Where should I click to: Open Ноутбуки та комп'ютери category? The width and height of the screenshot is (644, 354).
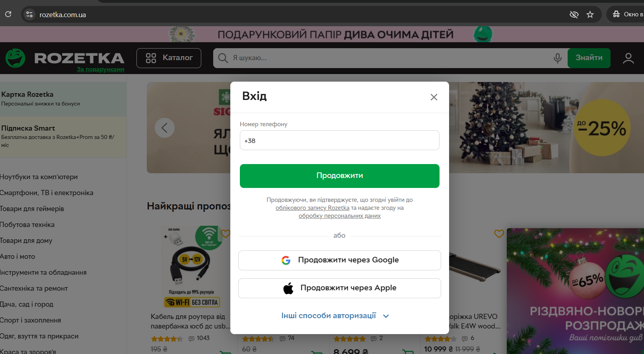pyautogui.click(x=39, y=177)
